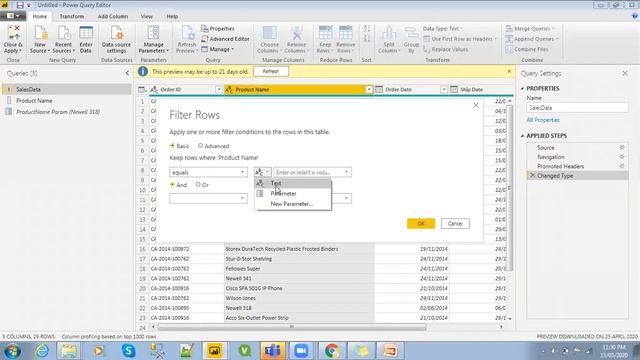The height and width of the screenshot is (360, 640).
Task: Open Zoom from the taskbar
Action: (301, 351)
